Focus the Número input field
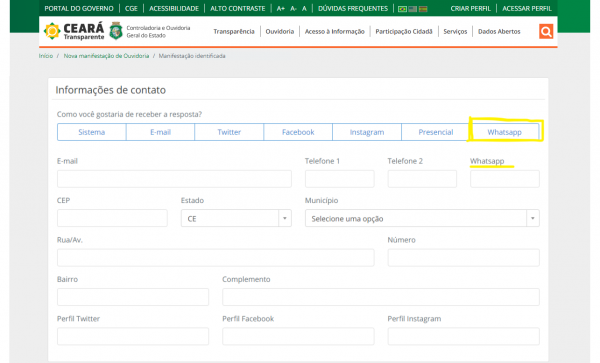The image size is (600, 363). tap(463, 258)
